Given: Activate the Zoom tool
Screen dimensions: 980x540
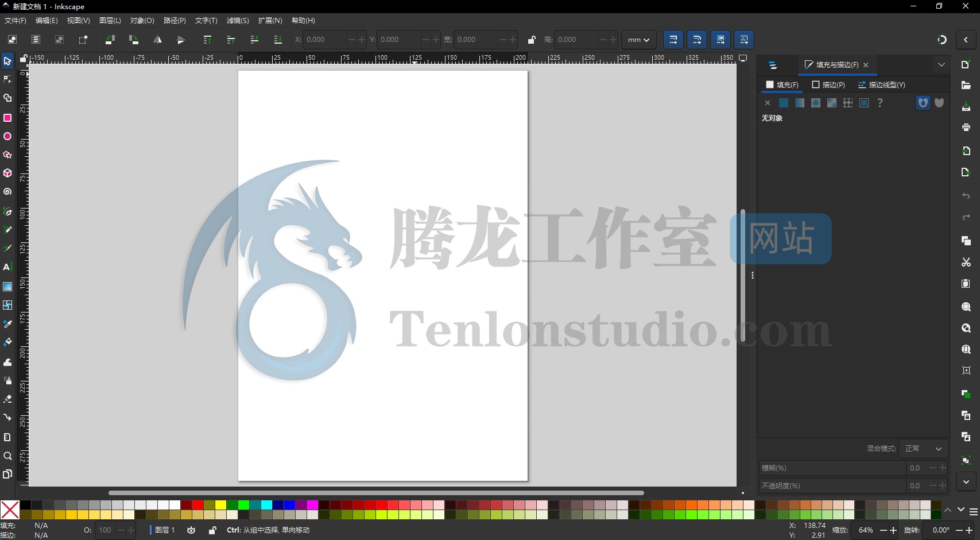Looking at the screenshot, I should tap(8, 456).
